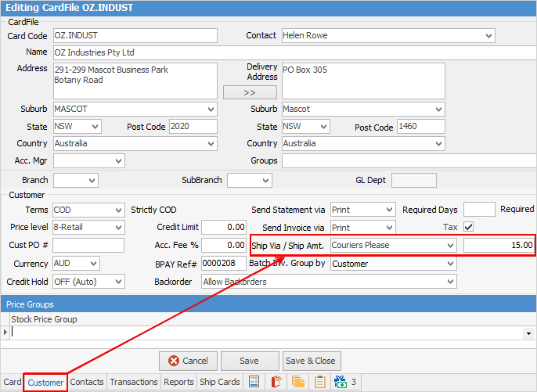Click the Groups field
This screenshot has height=392, width=537.
[409, 160]
